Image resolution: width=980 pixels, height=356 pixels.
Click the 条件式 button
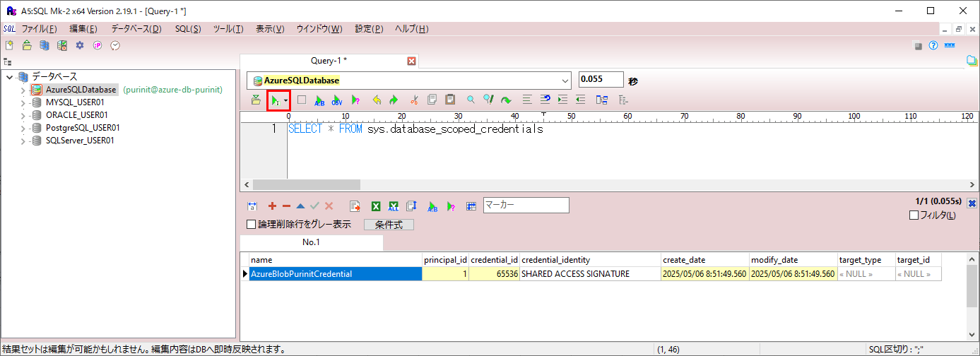[389, 225]
